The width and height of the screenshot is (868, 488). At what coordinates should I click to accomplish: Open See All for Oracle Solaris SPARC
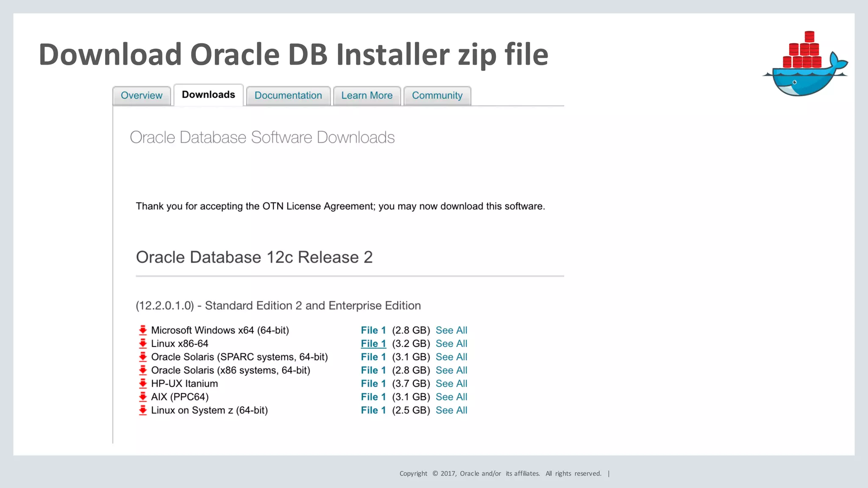click(x=451, y=357)
